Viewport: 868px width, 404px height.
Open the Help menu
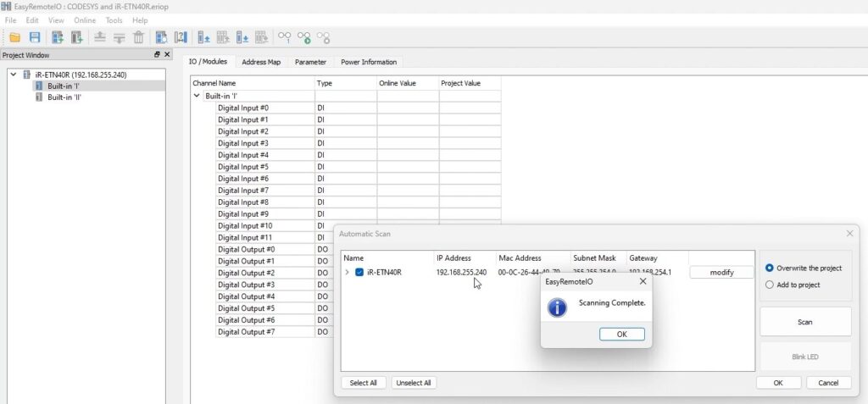tap(140, 20)
